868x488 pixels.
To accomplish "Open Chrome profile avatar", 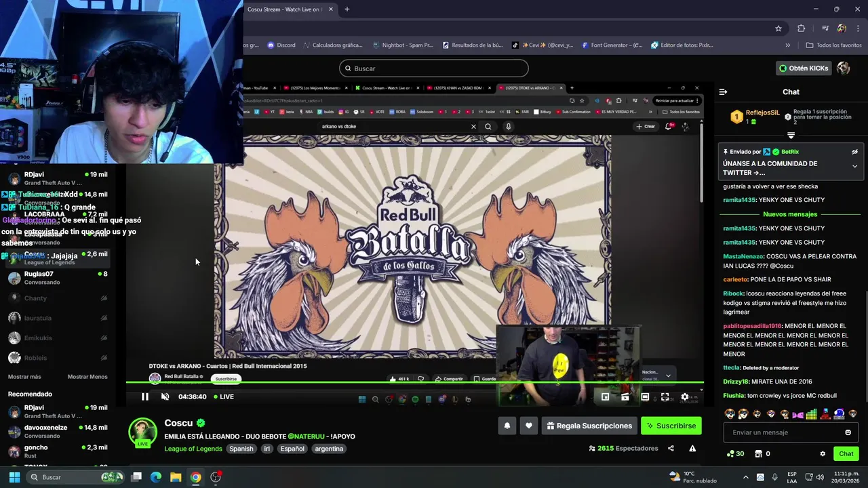I will 842,28.
